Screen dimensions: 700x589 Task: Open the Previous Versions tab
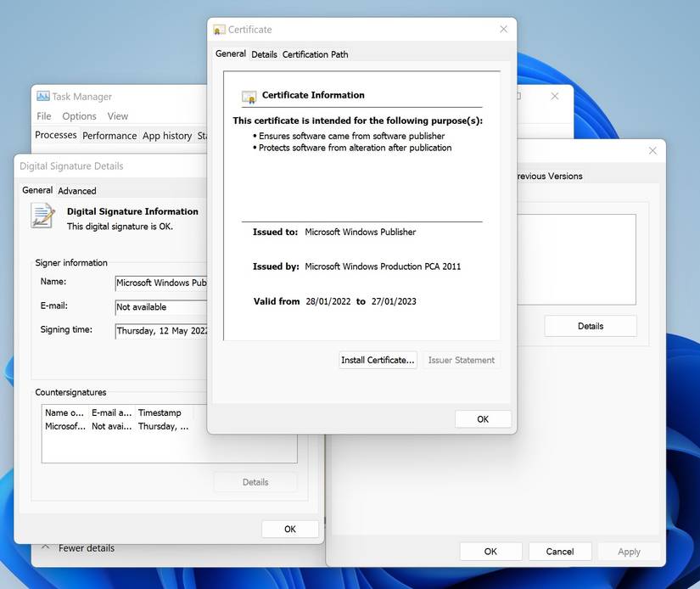click(x=552, y=176)
